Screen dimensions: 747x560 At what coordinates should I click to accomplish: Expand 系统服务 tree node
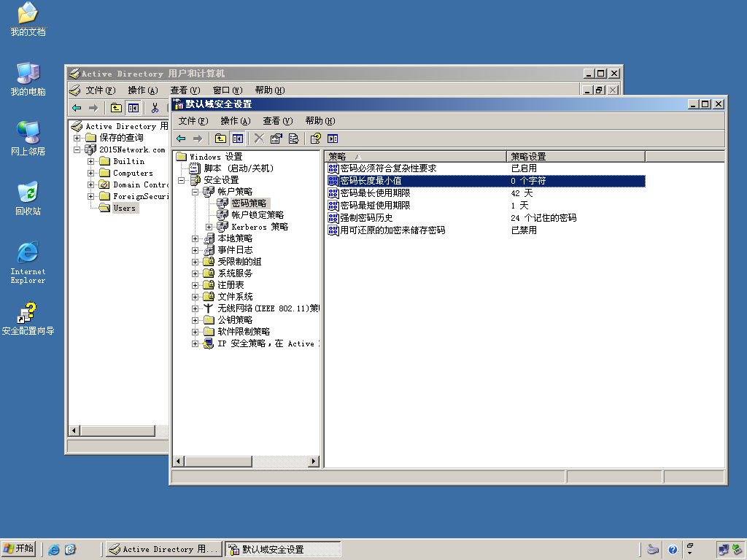pyautogui.click(x=195, y=273)
